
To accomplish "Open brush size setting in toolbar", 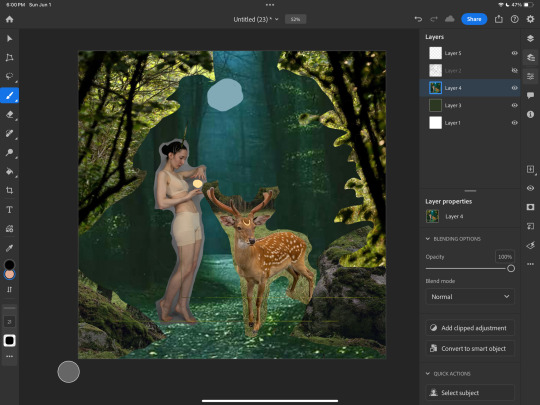I will tap(10, 321).
